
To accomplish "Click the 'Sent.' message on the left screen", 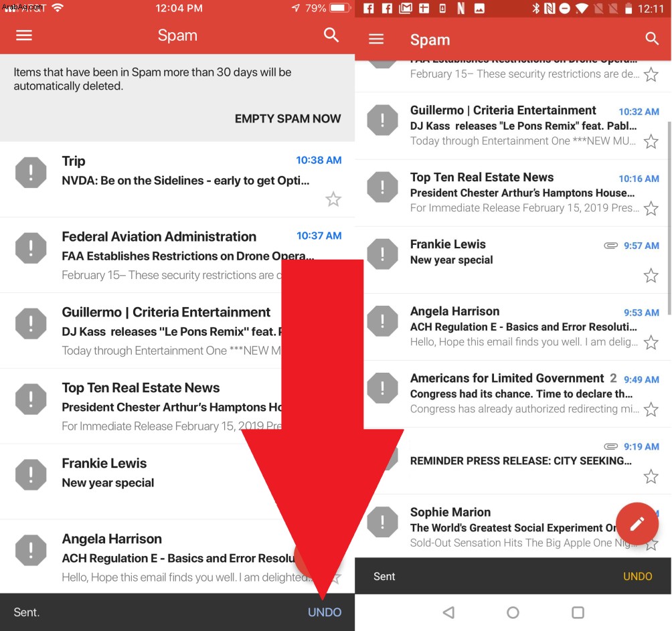I will [x=27, y=612].
